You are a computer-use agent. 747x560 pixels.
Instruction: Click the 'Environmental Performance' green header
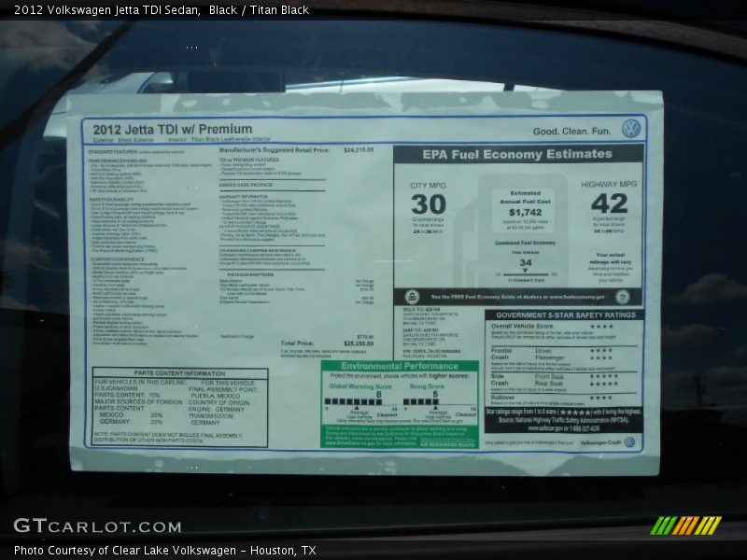coord(400,366)
